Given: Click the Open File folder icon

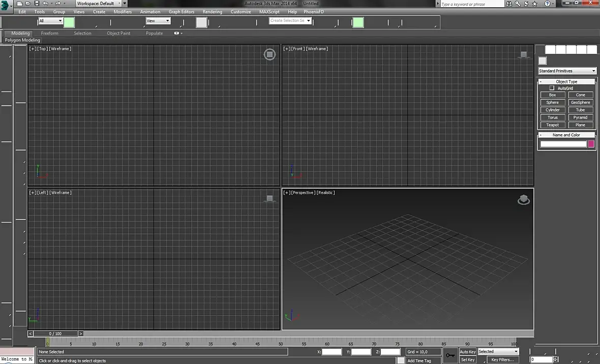Looking at the screenshot, I should (28, 4).
